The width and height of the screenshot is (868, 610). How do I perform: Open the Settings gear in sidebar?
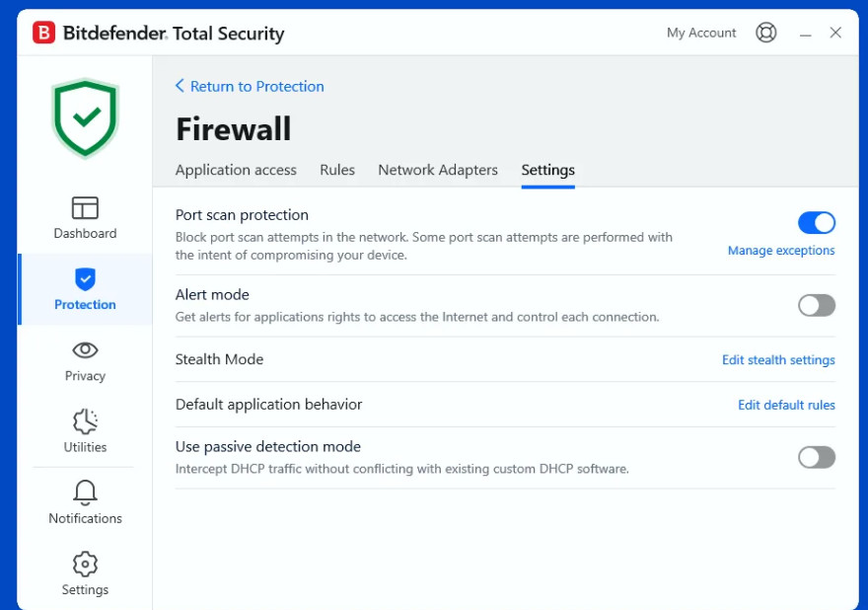(x=85, y=564)
